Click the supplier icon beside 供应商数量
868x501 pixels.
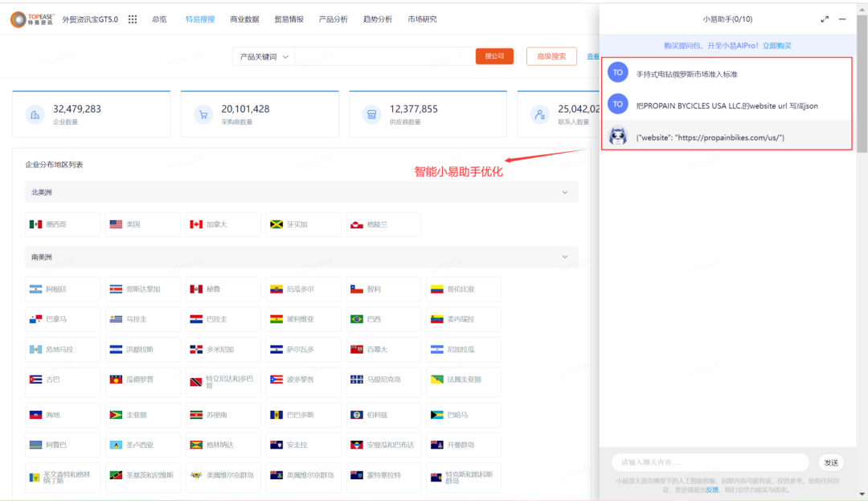[371, 114]
